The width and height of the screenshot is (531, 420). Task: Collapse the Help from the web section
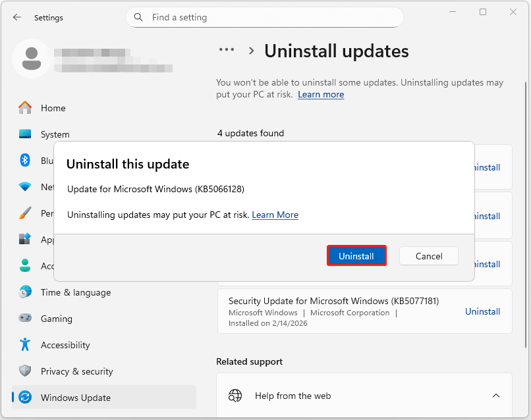coord(496,395)
